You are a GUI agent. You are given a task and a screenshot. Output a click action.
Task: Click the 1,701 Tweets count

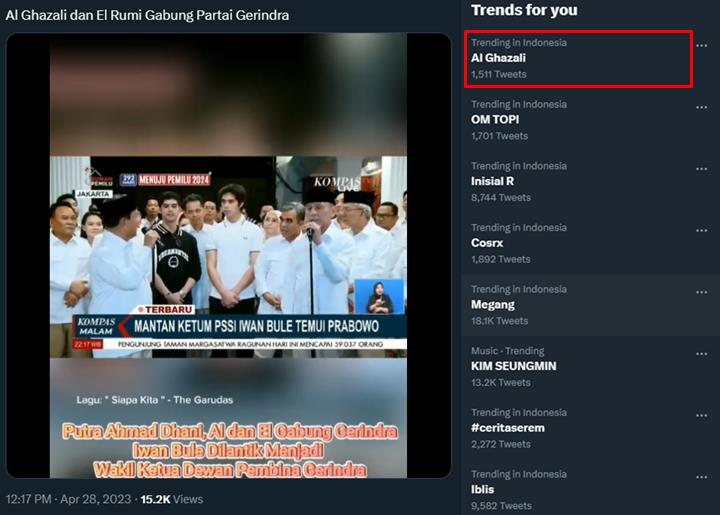tap(500, 136)
